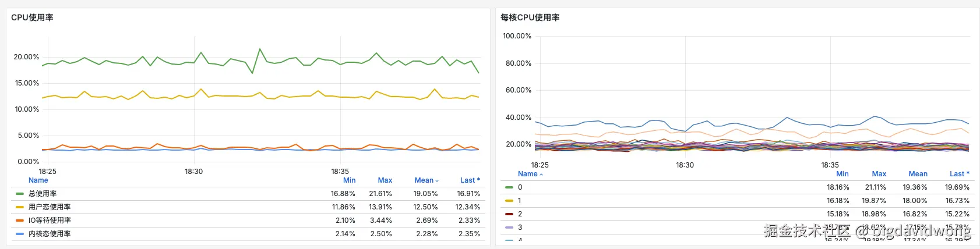Open color picker for 用户态使用率 series
Image resolution: width=980 pixels, height=249 pixels.
(x=20, y=207)
